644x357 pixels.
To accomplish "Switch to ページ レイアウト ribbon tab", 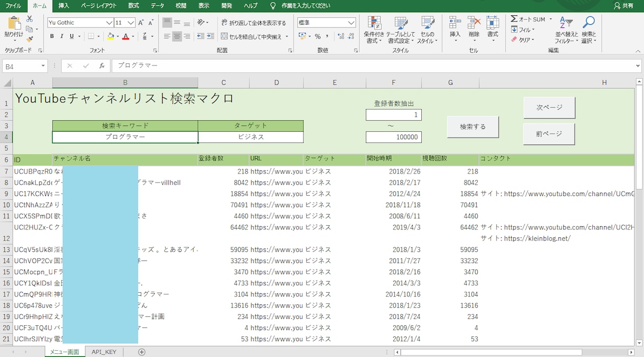I will tap(99, 6).
